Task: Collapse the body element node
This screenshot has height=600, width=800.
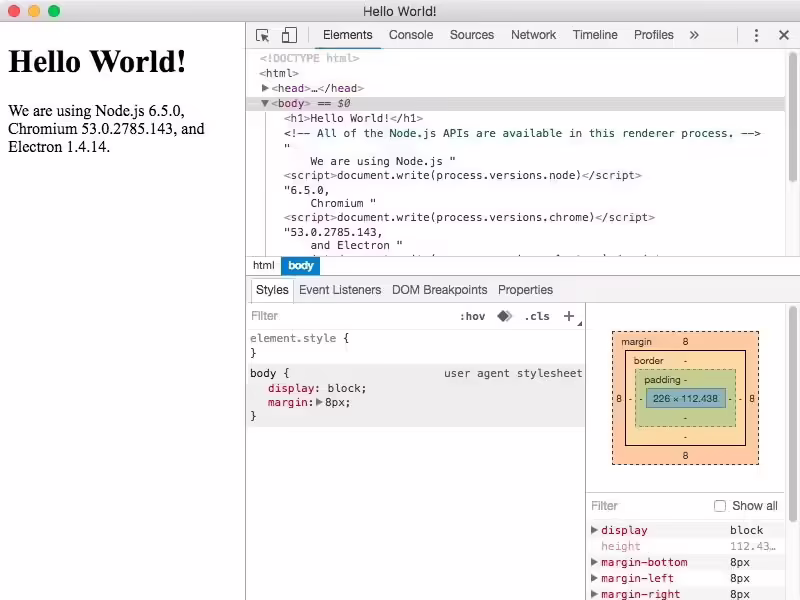Action: 265,103
